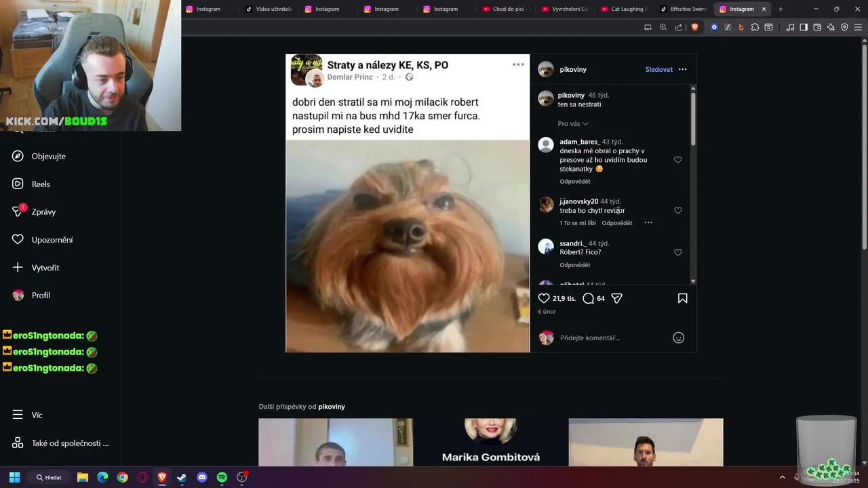Switch to the 'Cat Laughing' YouTube tab
The height and width of the screenshot is (488, 868).
point(623,9)
